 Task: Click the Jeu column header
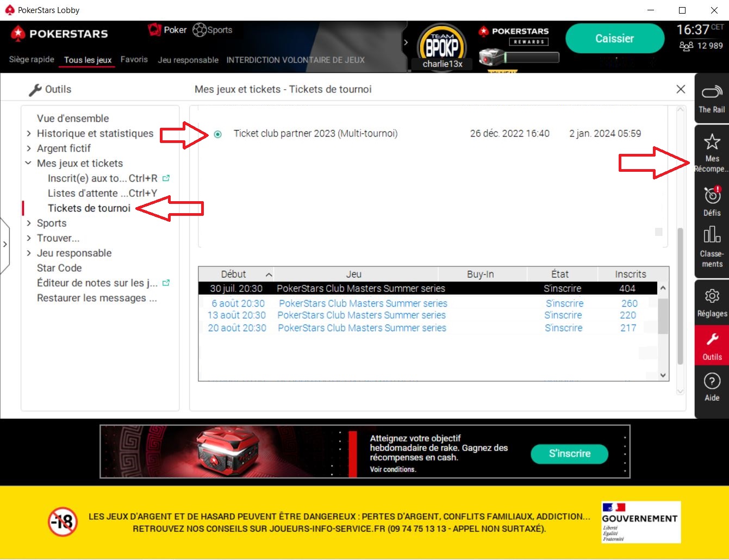coord(356,274)
